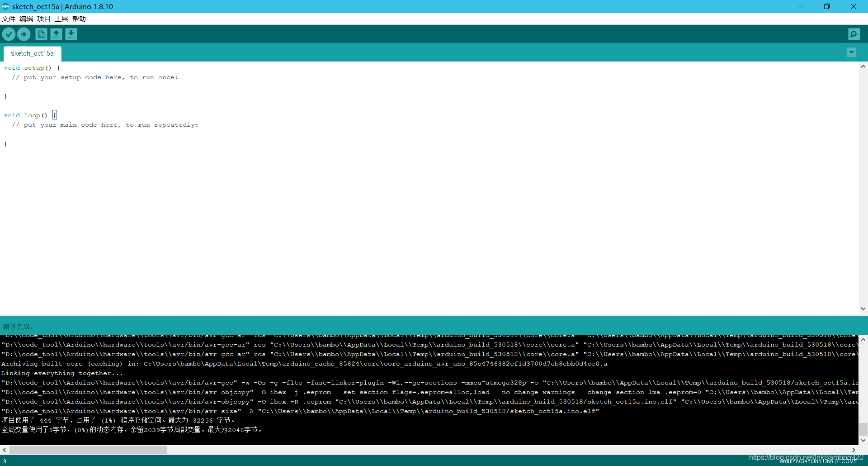This screenshot has height=466, width=868.
Task: Create a new sketch with the New icon
Action: click(x=41, y=34)
